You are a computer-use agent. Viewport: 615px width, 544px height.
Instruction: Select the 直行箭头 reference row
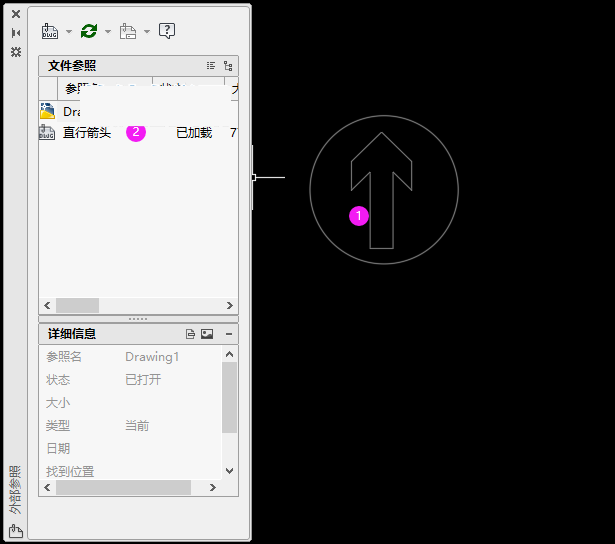[138, 133]
